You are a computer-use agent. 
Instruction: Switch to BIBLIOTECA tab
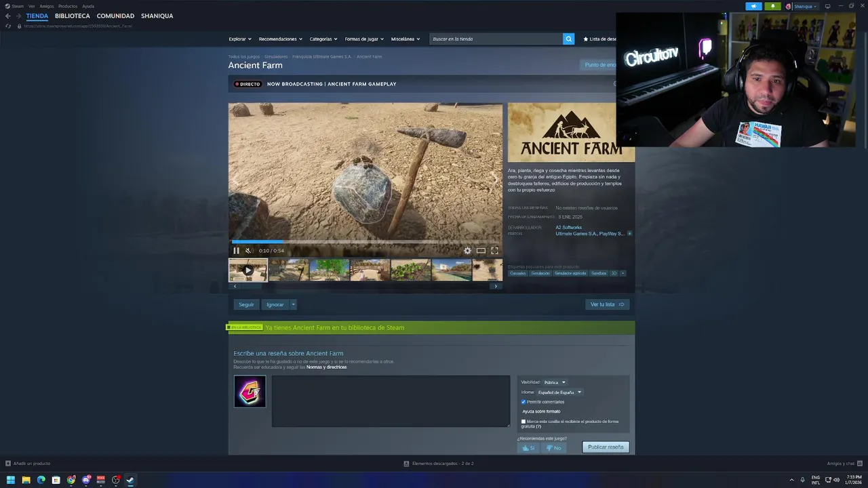[73, 16]
